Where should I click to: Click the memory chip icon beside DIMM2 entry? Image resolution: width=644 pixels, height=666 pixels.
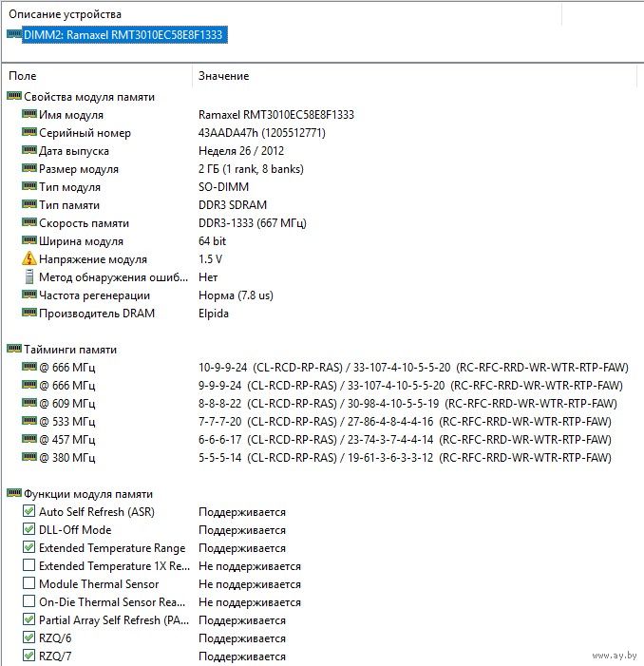[13, 35]
